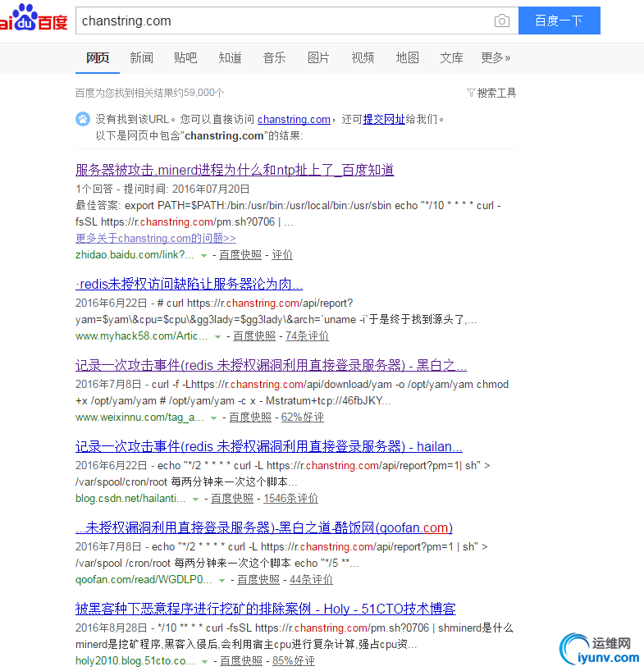
Task: Click green URL www.weixinnu.com/tag_a...
Action: (x=139, y=418)
